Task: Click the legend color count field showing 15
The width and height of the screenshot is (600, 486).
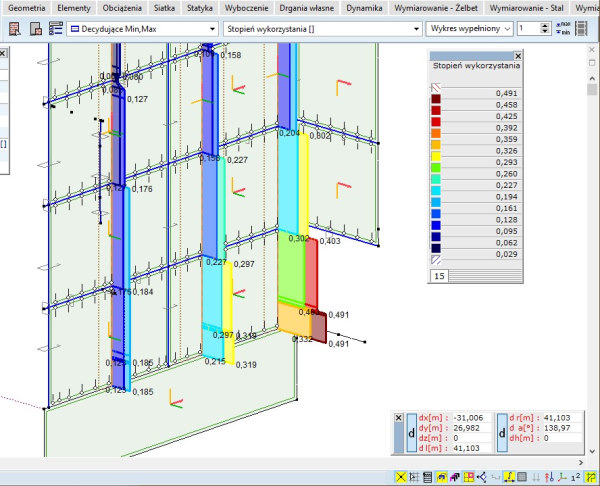Action: pyautogui.click(x=439, y=275)
